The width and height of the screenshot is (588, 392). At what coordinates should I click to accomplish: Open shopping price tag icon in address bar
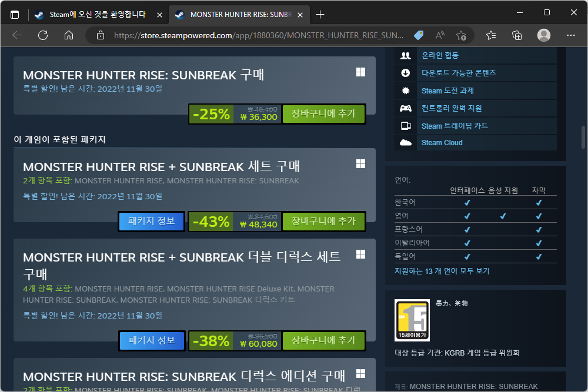click(x=419, y=35)
